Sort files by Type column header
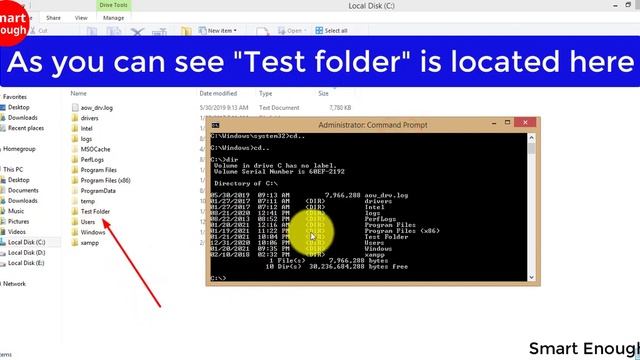 pyautogui.click(x=265, y=93)
